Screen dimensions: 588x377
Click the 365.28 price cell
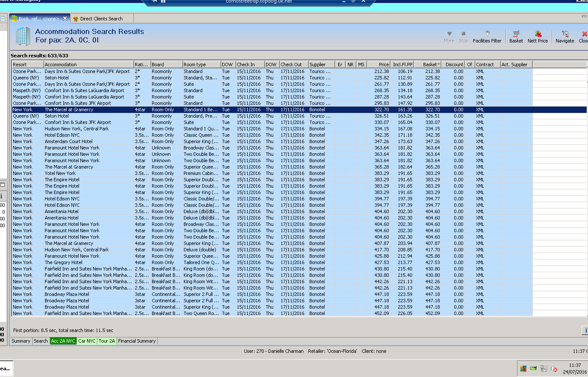click(379, 167)
